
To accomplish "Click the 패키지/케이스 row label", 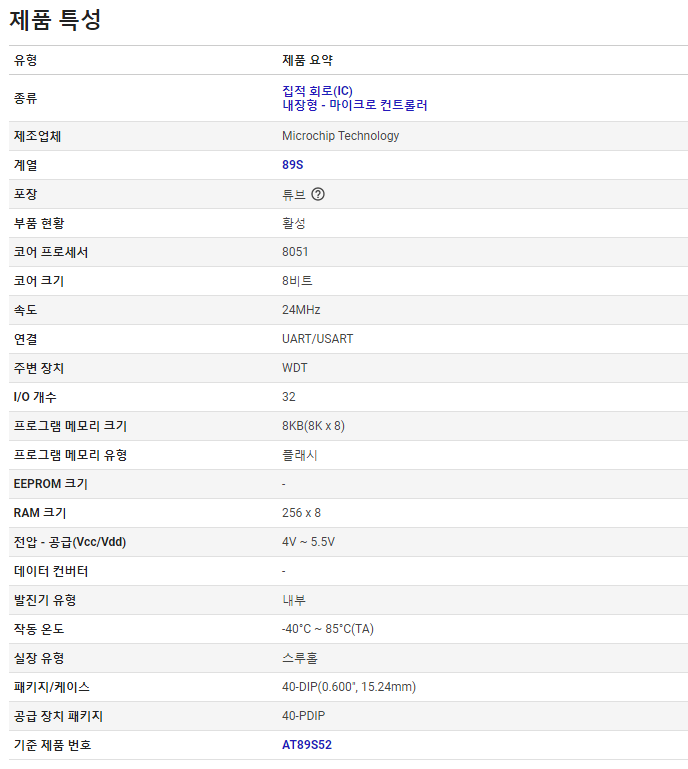I will click(52, 687).
